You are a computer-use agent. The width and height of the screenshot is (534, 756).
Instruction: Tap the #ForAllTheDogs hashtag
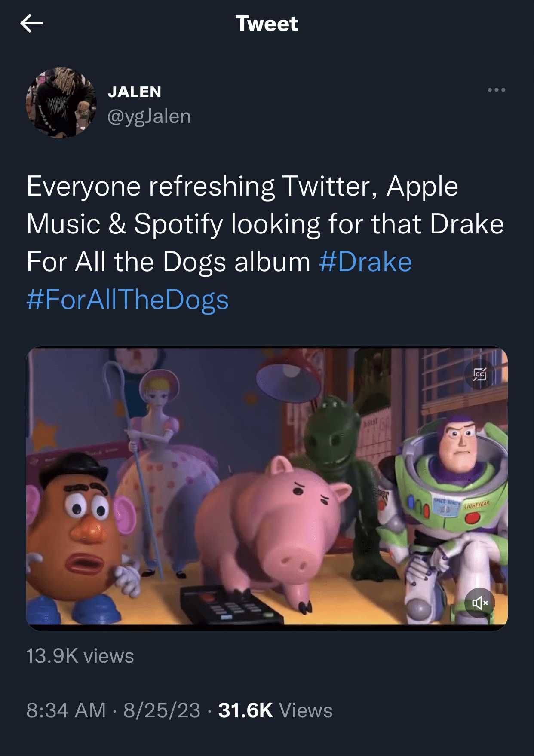click(127, 300)
